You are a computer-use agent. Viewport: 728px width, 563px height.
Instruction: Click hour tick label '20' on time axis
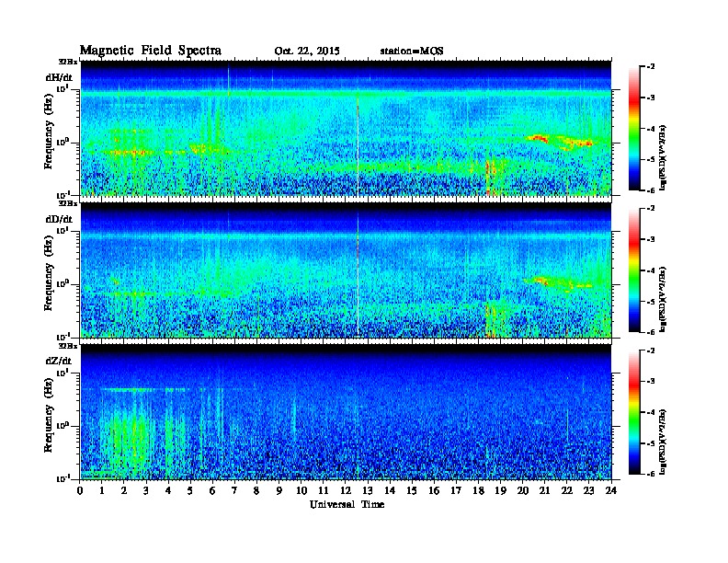click(522, 490)
